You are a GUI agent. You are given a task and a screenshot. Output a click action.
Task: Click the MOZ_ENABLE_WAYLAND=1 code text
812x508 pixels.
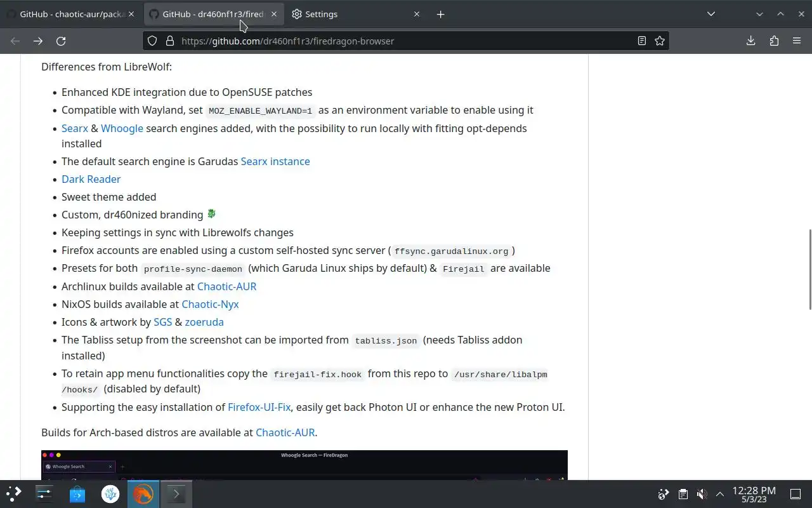261,110
